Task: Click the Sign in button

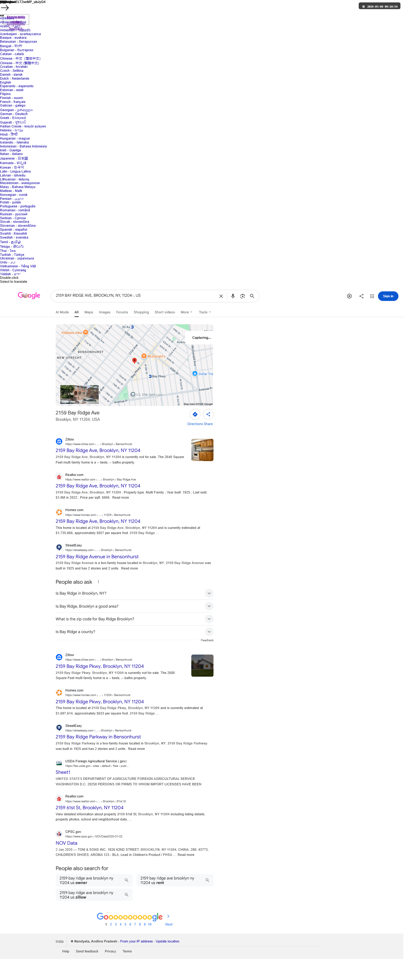Action: [x=388, y=296]
